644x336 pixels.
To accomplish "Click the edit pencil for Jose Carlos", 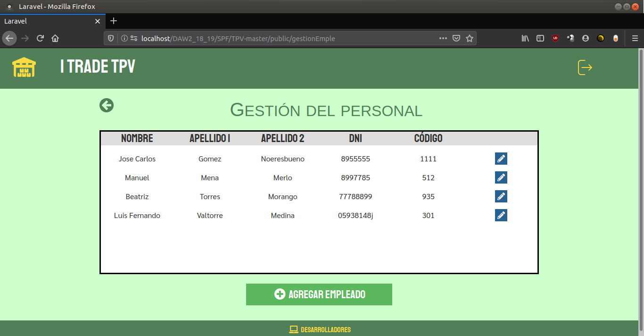I will click(x=501, y=159).
